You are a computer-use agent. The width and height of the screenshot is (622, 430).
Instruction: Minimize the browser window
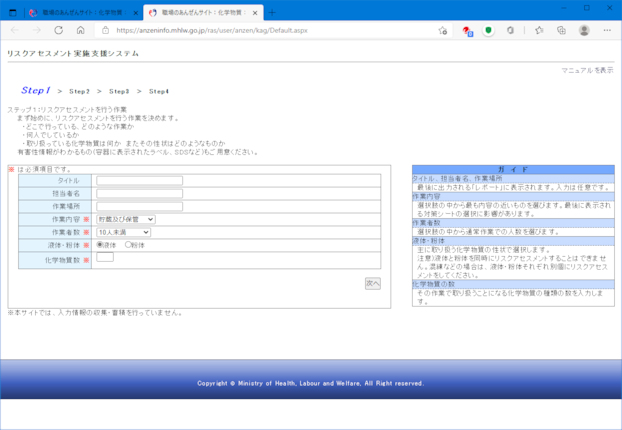click(564, 8)
